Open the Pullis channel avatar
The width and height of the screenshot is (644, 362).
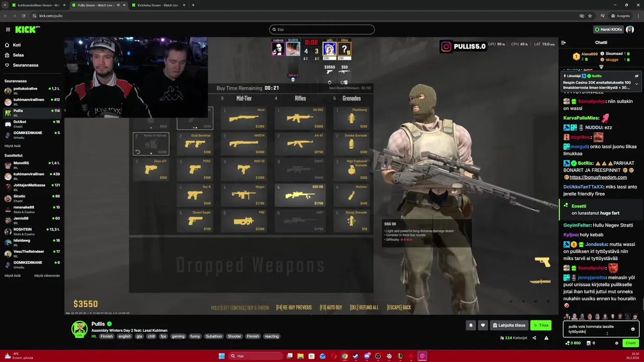click(79, 328)
